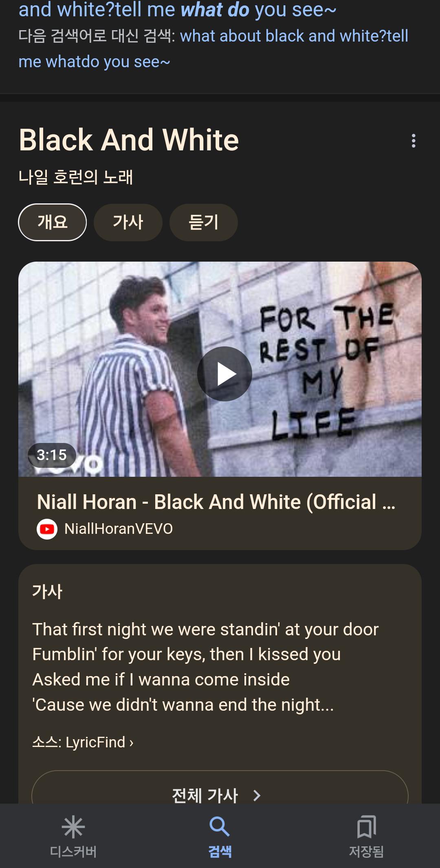This screenshot has height=868, width=440.
Task: Tap the Search magnifier icon
Action: click(x=220, y=826)
